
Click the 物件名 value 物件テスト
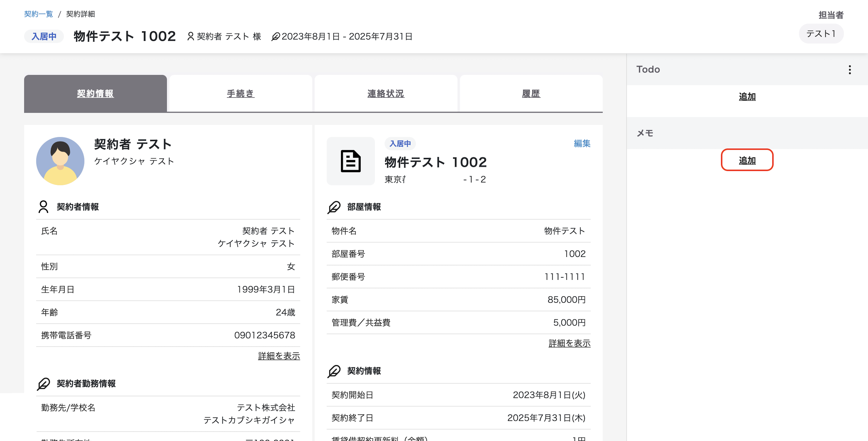point(564,231)
